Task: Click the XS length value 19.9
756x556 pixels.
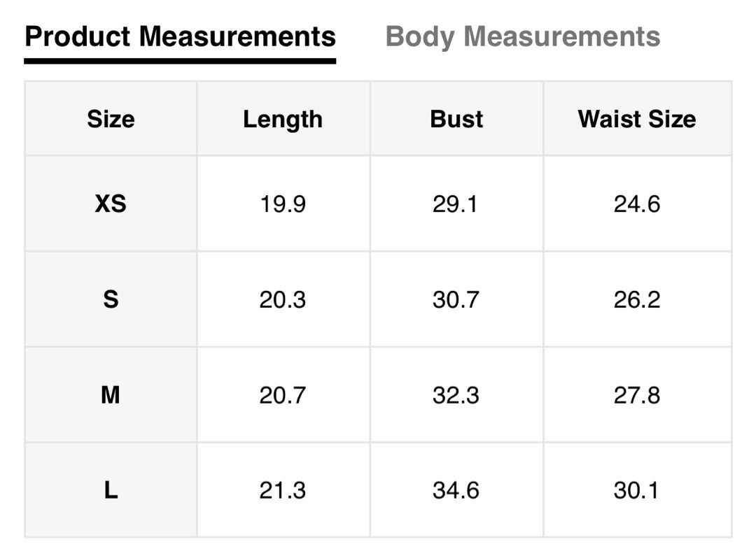Action: pyautogui.click(x=283, y=204)
